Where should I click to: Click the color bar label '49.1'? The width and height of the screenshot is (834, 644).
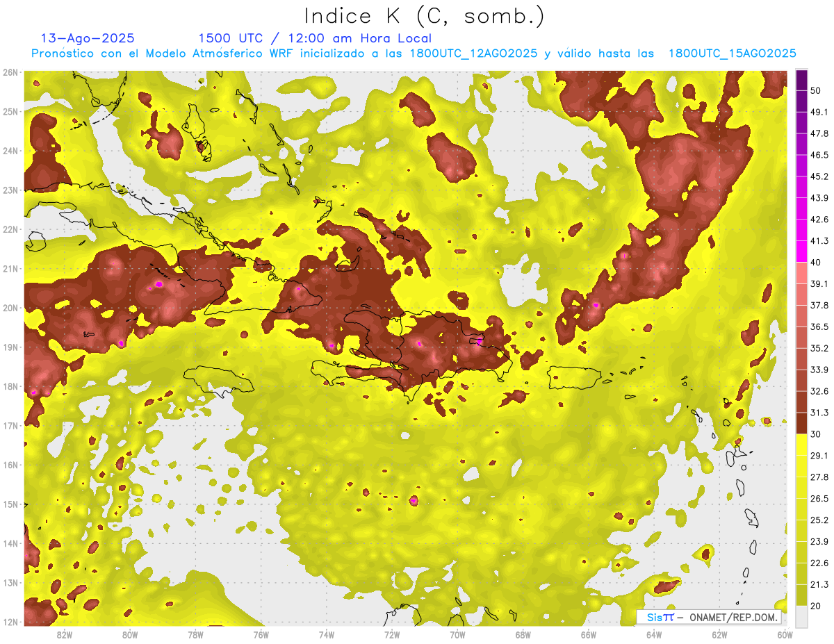point(819,112)
